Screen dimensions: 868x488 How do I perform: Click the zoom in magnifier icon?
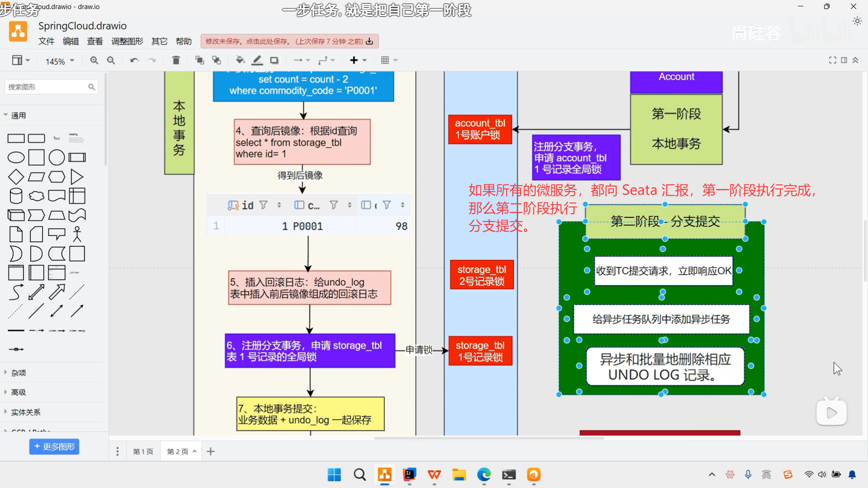pos(94,61)
